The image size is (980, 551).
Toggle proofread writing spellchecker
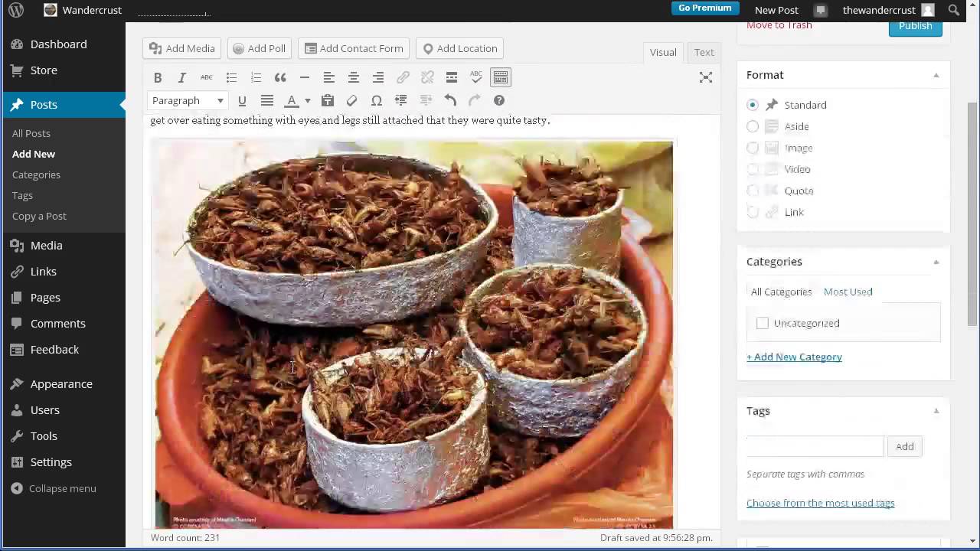(x=476, y=77)
